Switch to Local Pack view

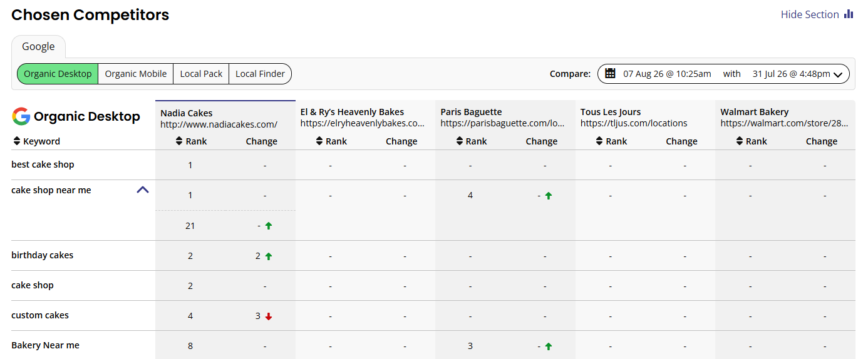pos(201,74)
